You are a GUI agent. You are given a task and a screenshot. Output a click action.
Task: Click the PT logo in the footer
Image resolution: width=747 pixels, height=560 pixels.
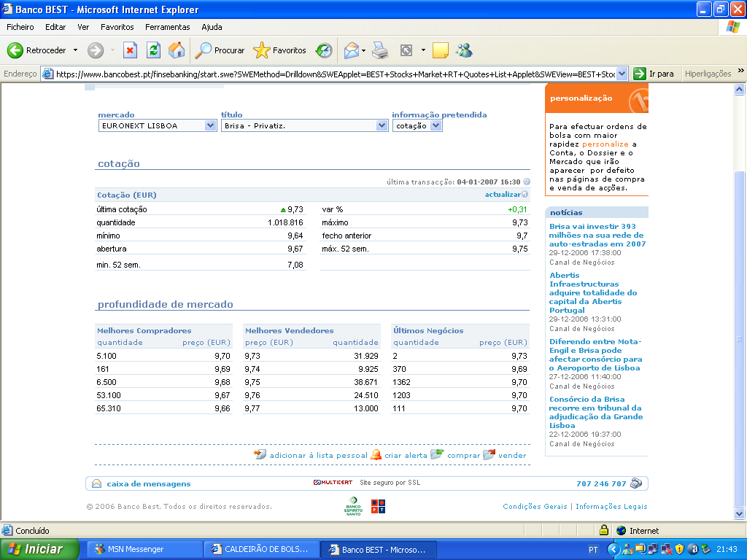coord(379,506)
